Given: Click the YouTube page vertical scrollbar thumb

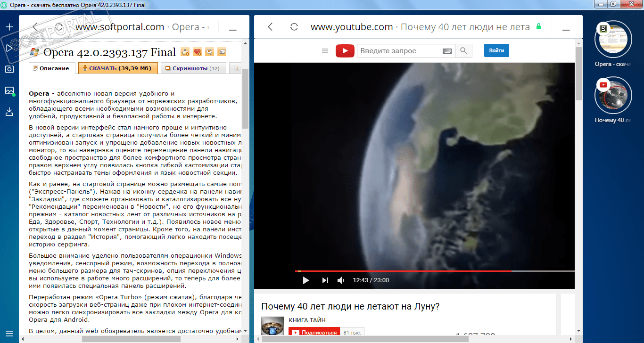Looking at the screenshot, I should click(x=578, y=73).
